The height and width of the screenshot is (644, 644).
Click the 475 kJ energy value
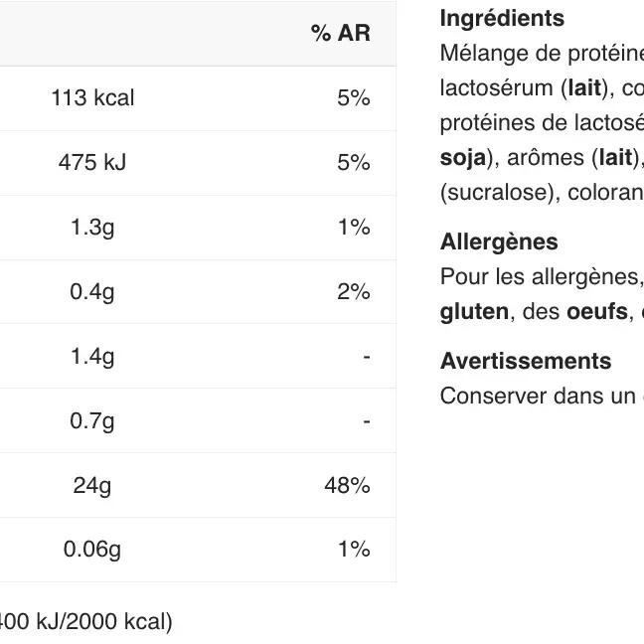pyautogui.click(x=92, y=163)
